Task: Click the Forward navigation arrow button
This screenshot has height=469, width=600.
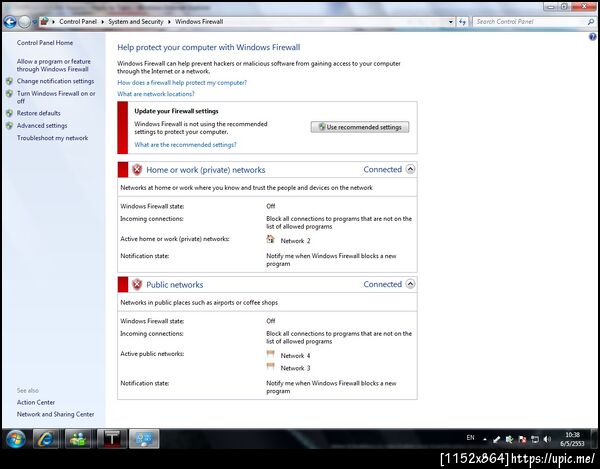Action: 24,22
